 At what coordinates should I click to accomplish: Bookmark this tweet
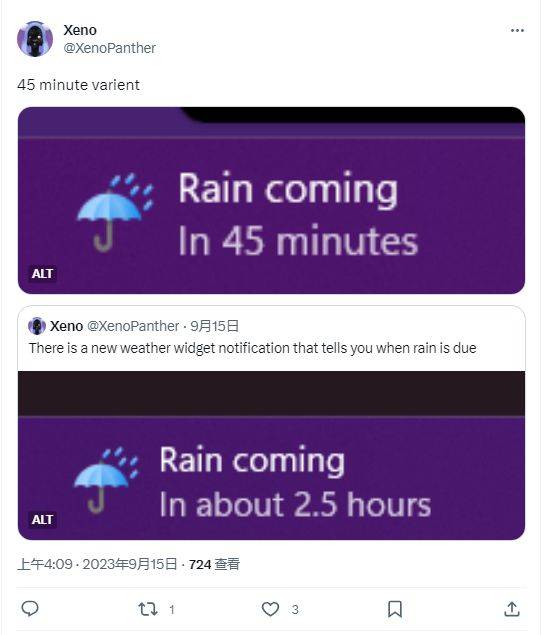(x=395, y=609)
